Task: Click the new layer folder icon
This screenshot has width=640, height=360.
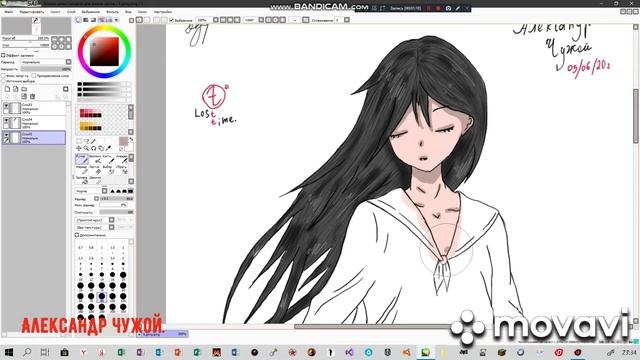Action: click(x=24, y=89)
